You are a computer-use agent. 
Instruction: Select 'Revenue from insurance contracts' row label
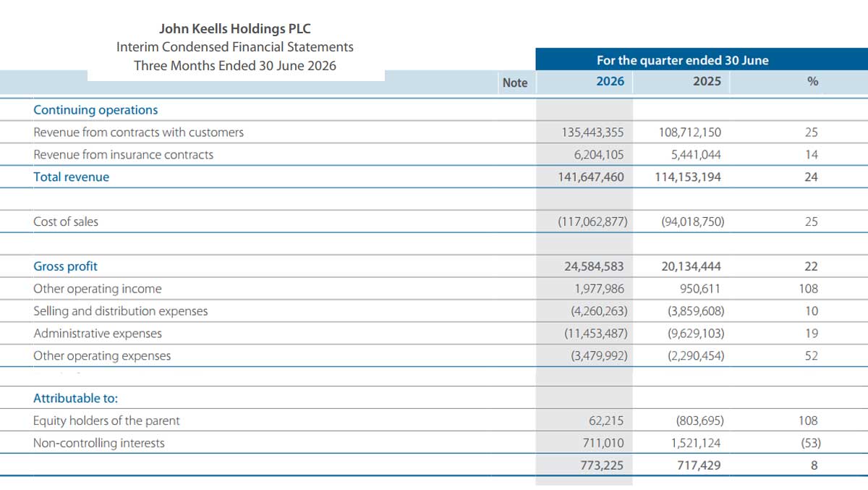tap(124, 155)
